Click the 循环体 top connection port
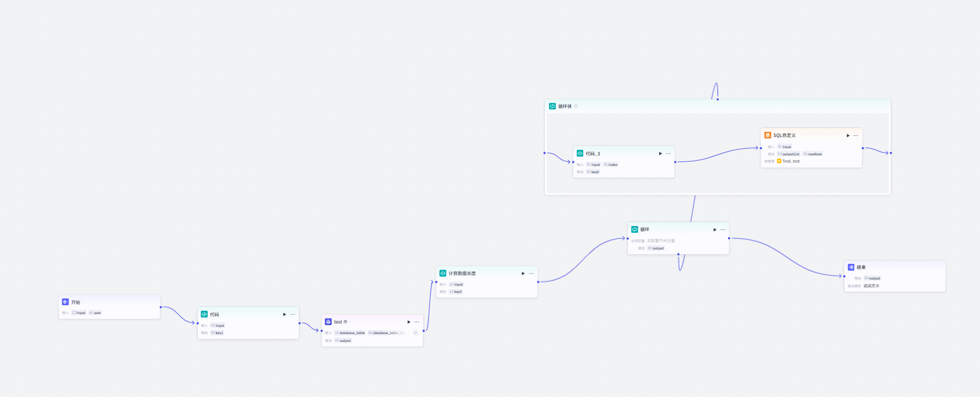This screenshot has width=980, height=397. 718,100
